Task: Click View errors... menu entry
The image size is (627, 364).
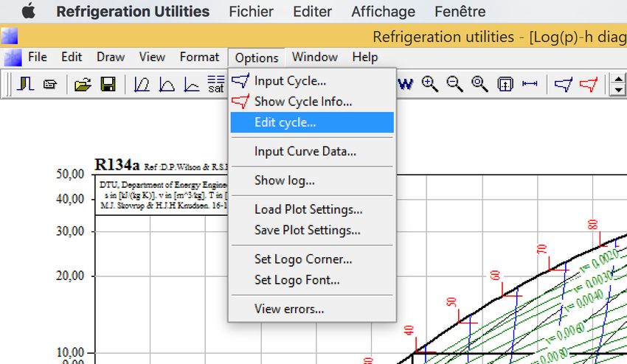Action: pyautogui.click(x=288, y=309)
